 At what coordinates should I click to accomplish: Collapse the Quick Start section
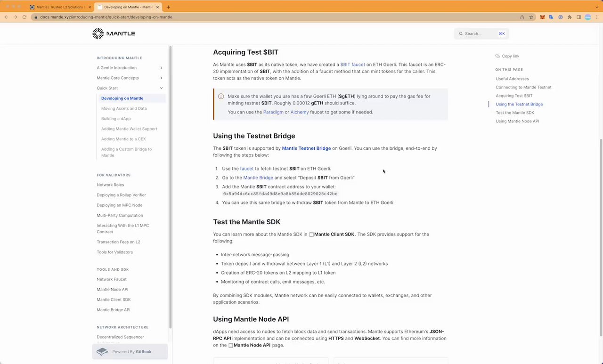[x=161, y=88]
